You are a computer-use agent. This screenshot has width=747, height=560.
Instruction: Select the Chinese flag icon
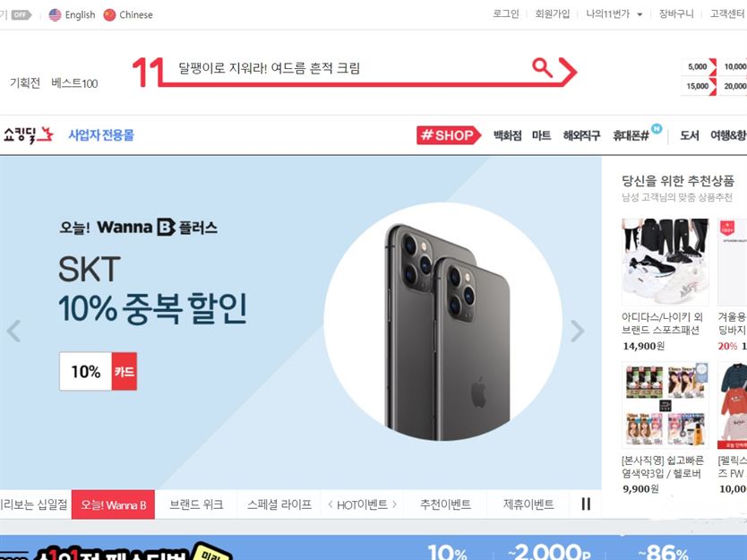(x=109, y=14)
